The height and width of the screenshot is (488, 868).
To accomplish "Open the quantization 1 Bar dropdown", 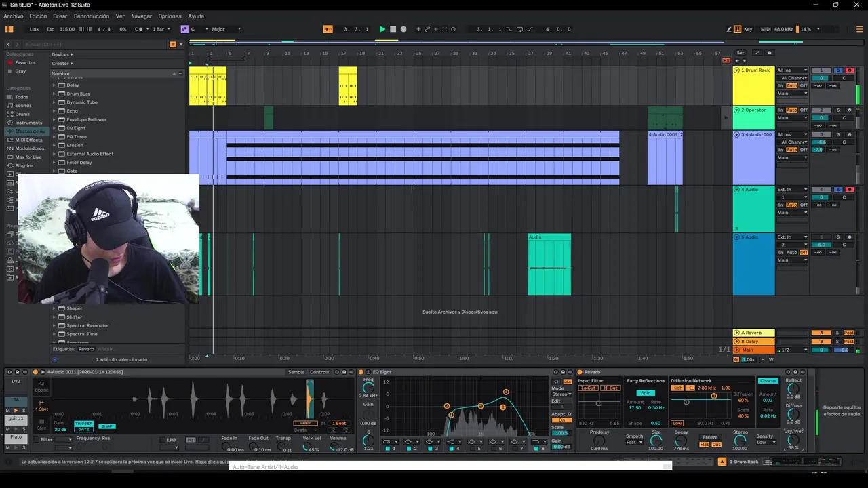I will (x=160, y=29).
